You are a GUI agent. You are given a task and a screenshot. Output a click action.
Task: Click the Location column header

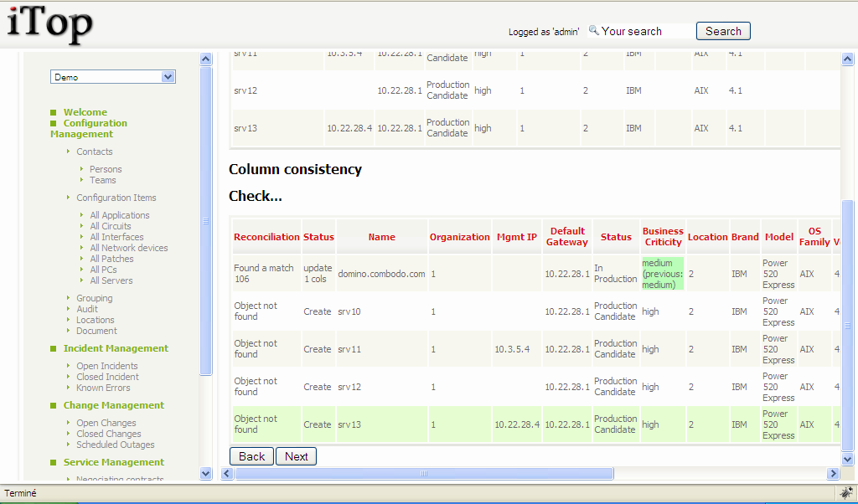(707, 237)
